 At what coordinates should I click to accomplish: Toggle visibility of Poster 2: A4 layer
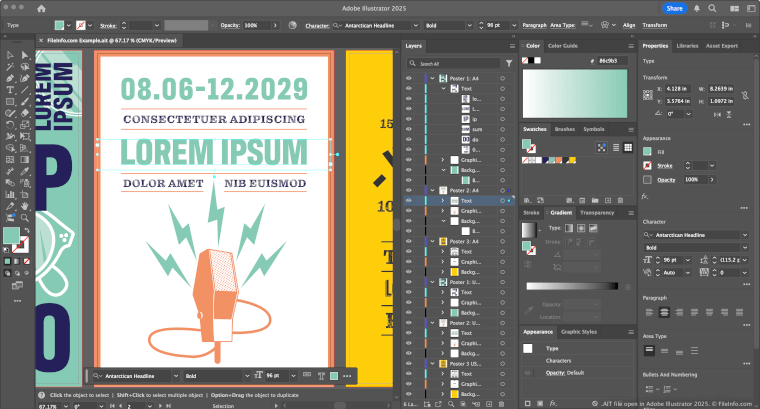coord(408,188)
